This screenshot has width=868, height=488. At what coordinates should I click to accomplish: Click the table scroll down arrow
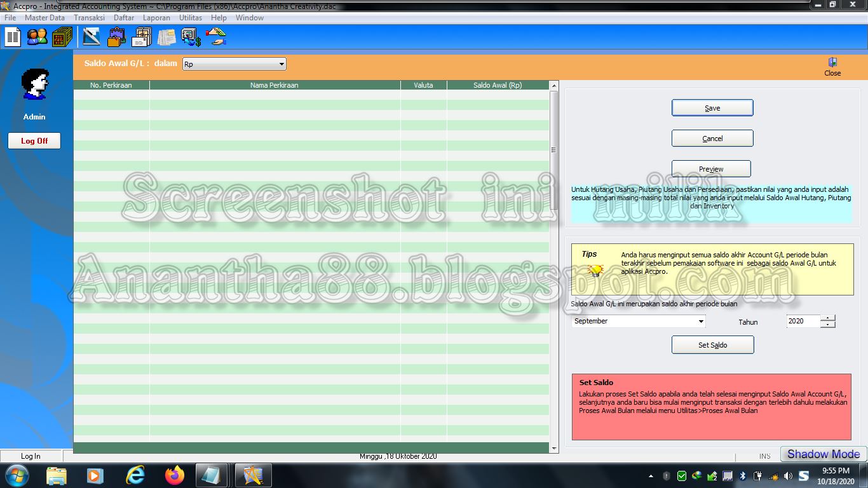tap(553, 449)
